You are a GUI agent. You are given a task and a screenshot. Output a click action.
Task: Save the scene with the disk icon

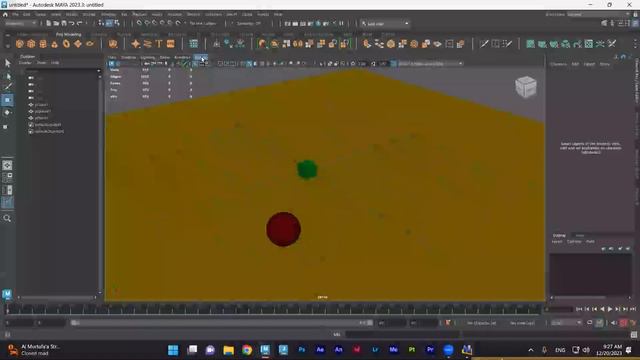coord(64,23)
